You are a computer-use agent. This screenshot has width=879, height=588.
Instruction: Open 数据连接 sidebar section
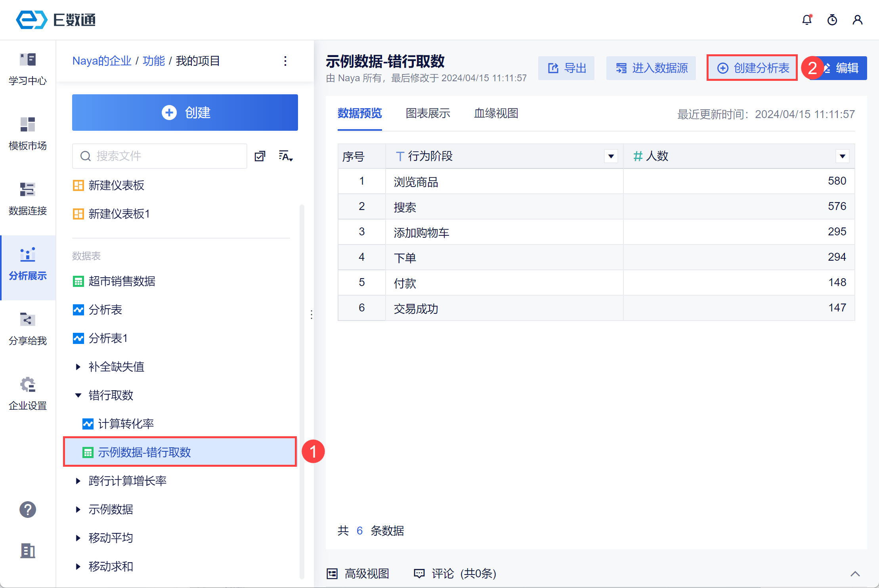click(x=28, y=199)
